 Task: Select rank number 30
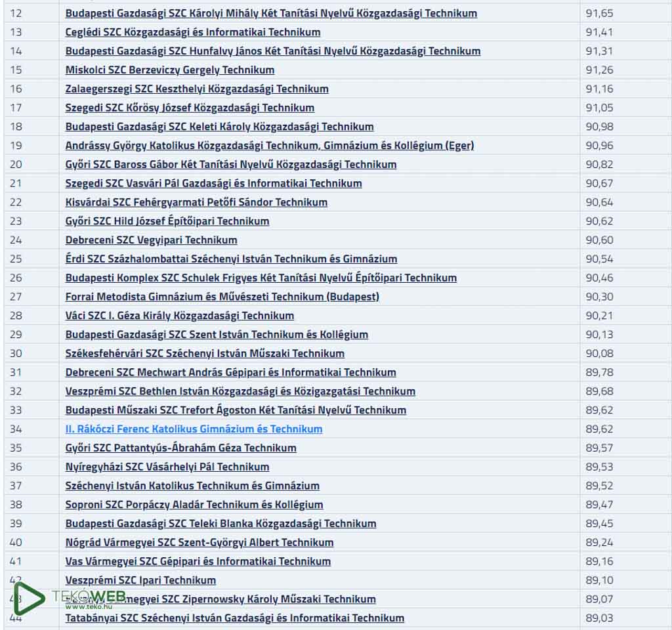coord(16,352)
